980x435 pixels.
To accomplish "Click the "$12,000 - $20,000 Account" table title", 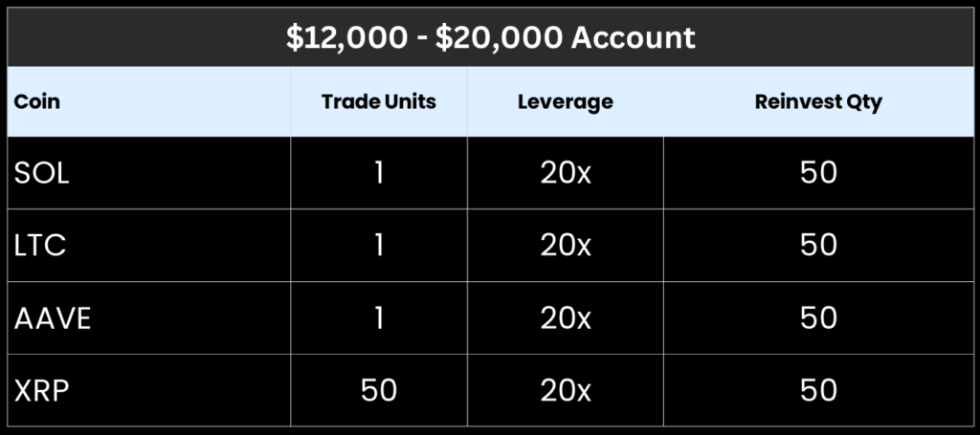I will [x=490, y=38].
